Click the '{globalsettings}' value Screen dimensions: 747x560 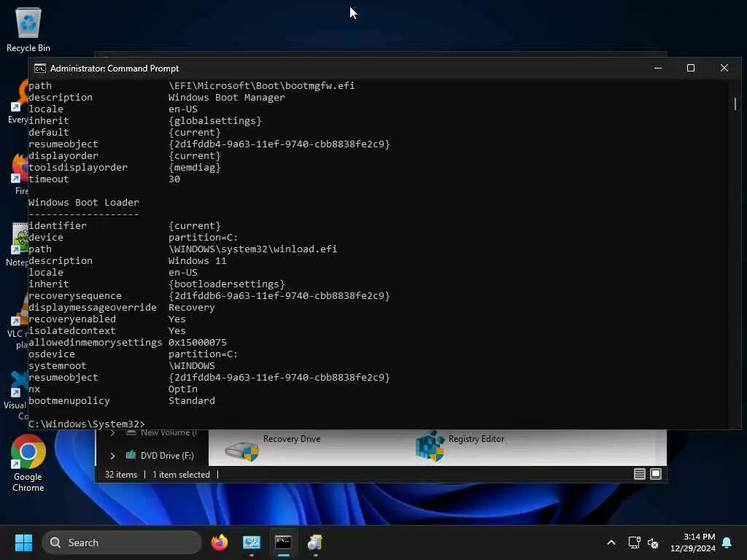tap(215, 120)
